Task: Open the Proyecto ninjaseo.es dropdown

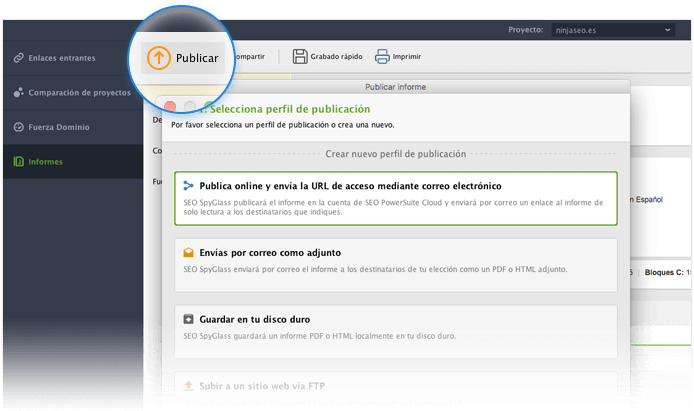Action: 613,30
